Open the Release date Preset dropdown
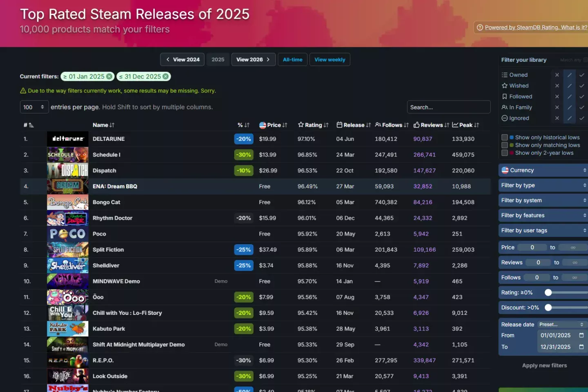This screenshot has height=392, width=588. coord(561,324)
